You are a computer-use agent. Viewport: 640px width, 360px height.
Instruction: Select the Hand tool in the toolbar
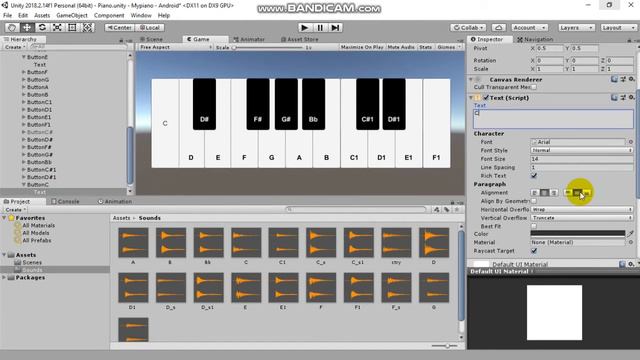11,27
